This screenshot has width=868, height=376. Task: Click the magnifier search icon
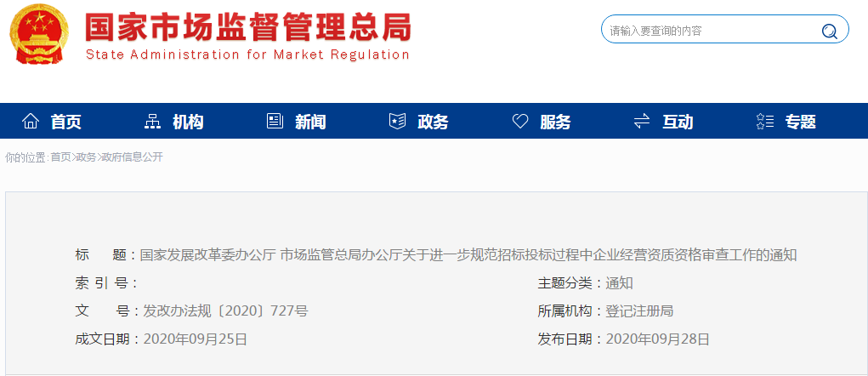pyautogui.click(x=829, y=31)
